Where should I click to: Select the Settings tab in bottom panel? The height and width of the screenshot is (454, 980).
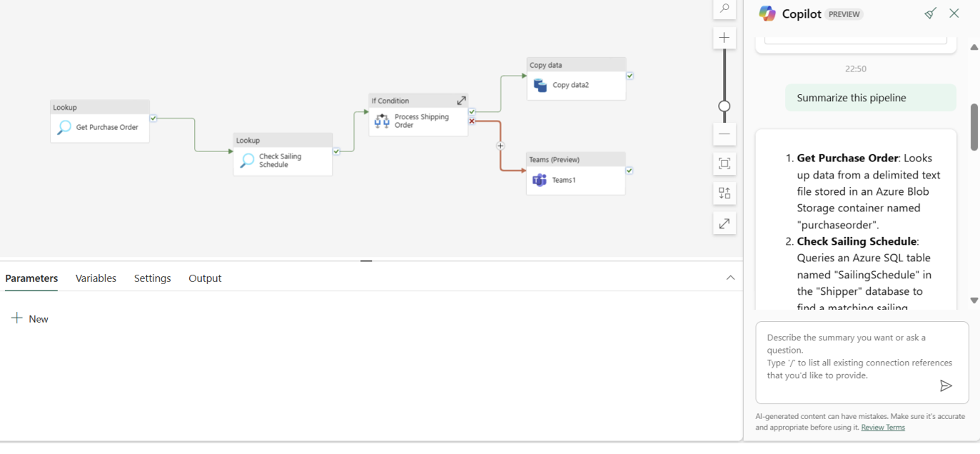(152, 277)
